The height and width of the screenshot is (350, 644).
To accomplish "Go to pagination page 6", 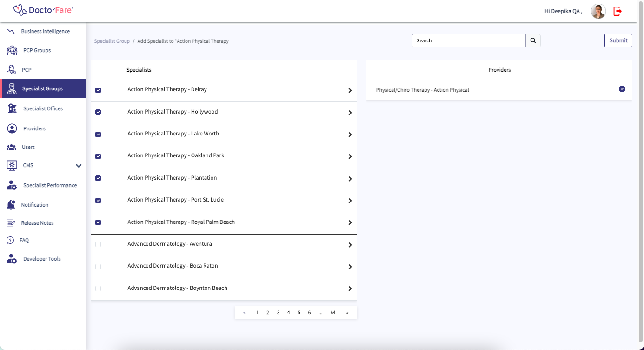I will [309, 313].
